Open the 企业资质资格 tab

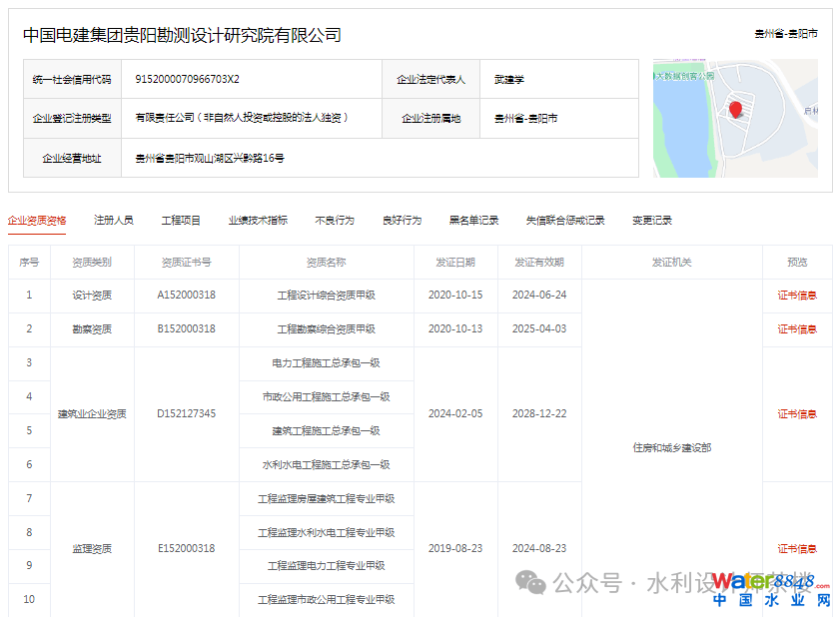37,220
